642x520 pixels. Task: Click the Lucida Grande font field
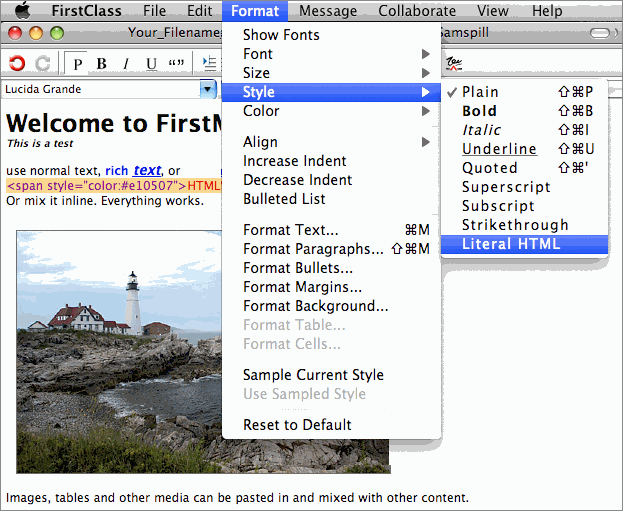[x=102, y=89]
